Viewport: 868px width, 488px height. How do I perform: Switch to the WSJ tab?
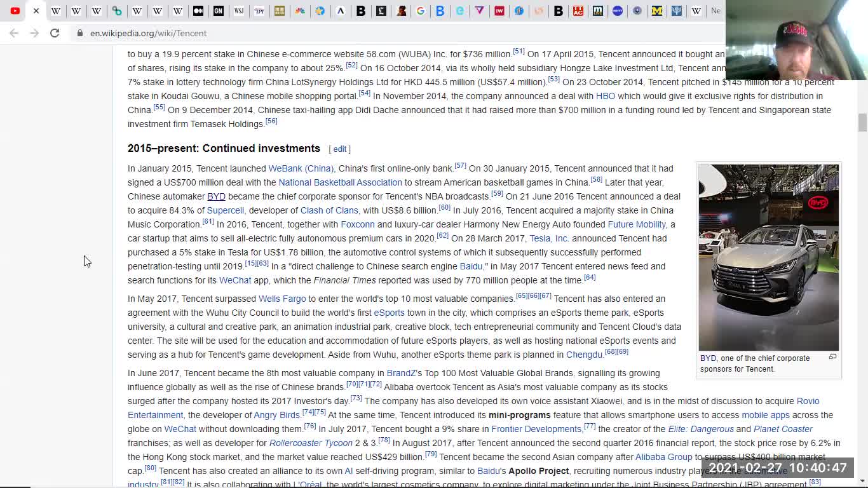tap(239, 11)
